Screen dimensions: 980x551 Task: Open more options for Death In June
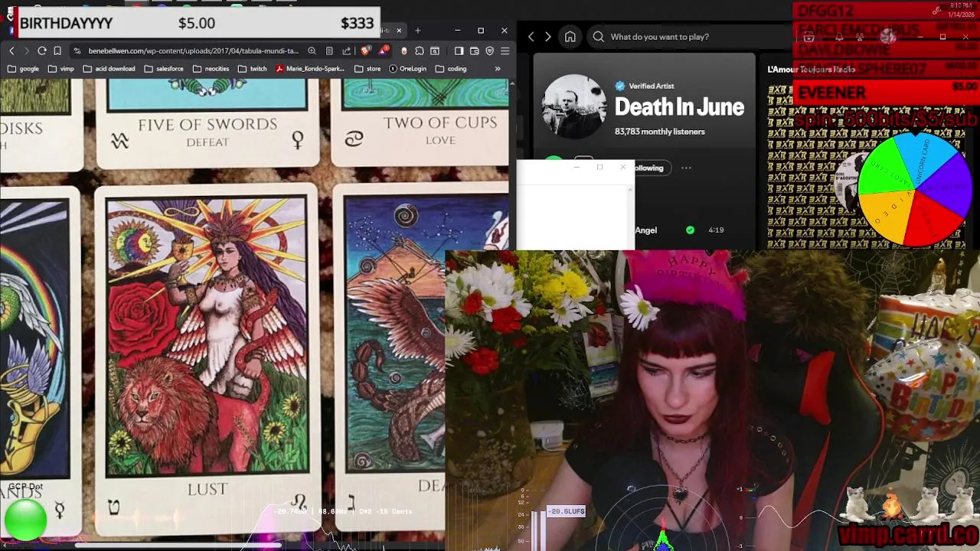click(686, 168)
